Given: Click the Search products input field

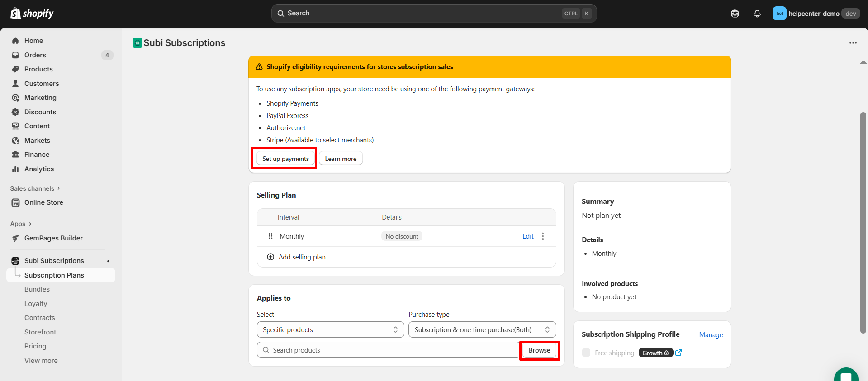Looking at the screenshot, I should tap(388, 350).
